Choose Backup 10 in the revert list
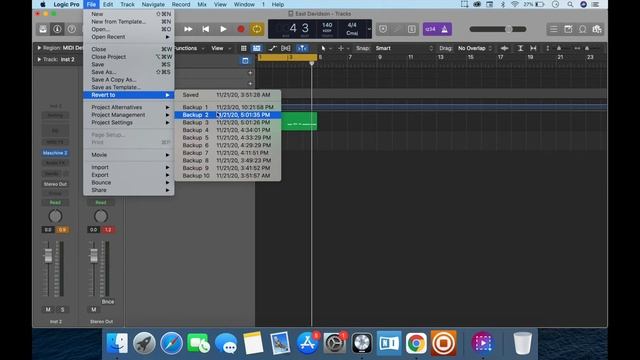Viewport: 640px width, 360px height. [228, 176]
